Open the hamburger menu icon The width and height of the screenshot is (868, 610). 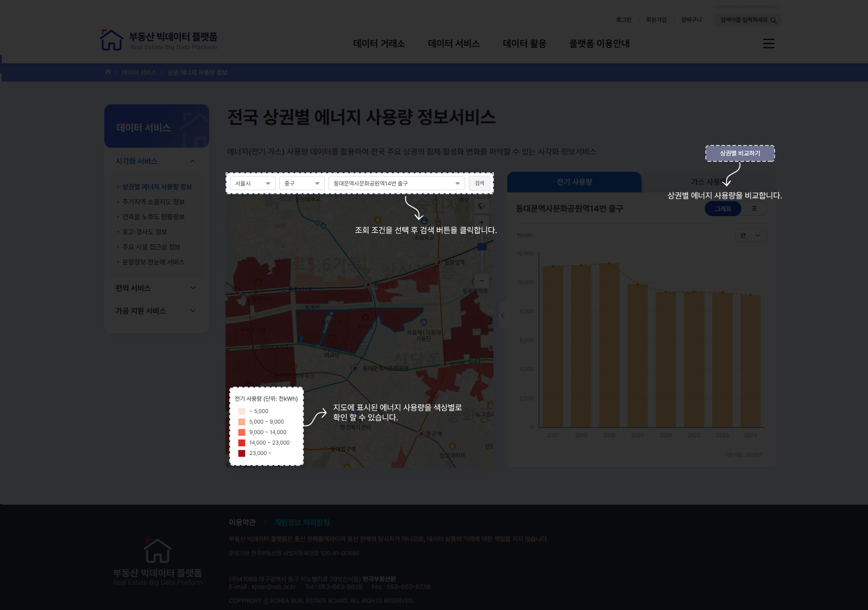click(x=769, y=43)
